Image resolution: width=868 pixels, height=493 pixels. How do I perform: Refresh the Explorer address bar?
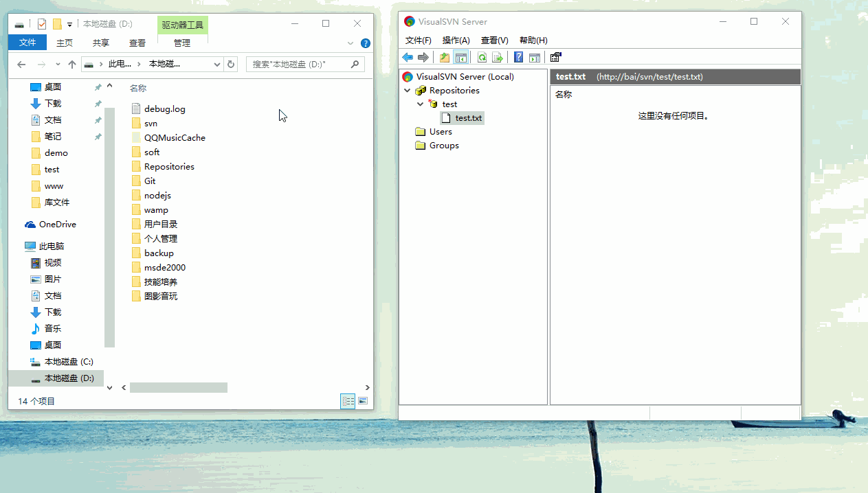[231, 65]
